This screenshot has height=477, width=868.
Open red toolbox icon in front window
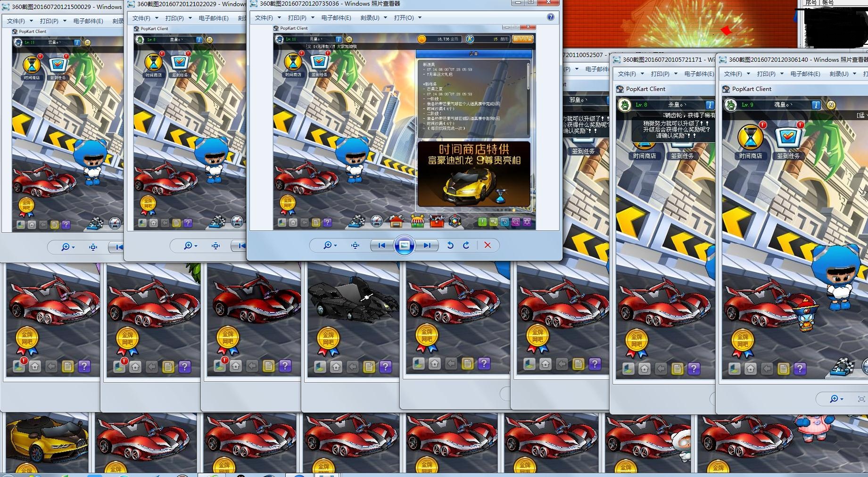tap(437, 221)
